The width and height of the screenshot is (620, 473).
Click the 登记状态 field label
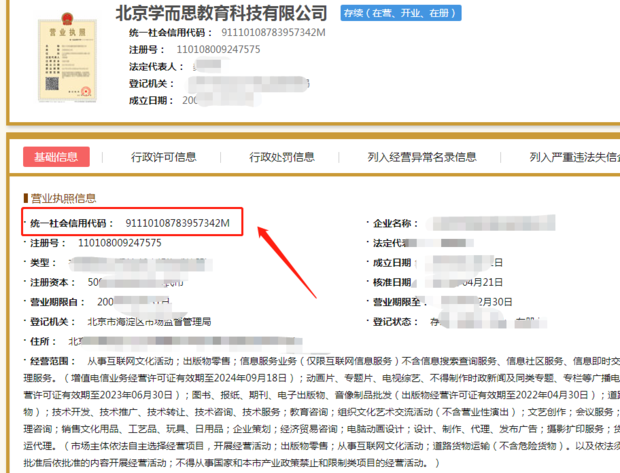click(396, 322)
